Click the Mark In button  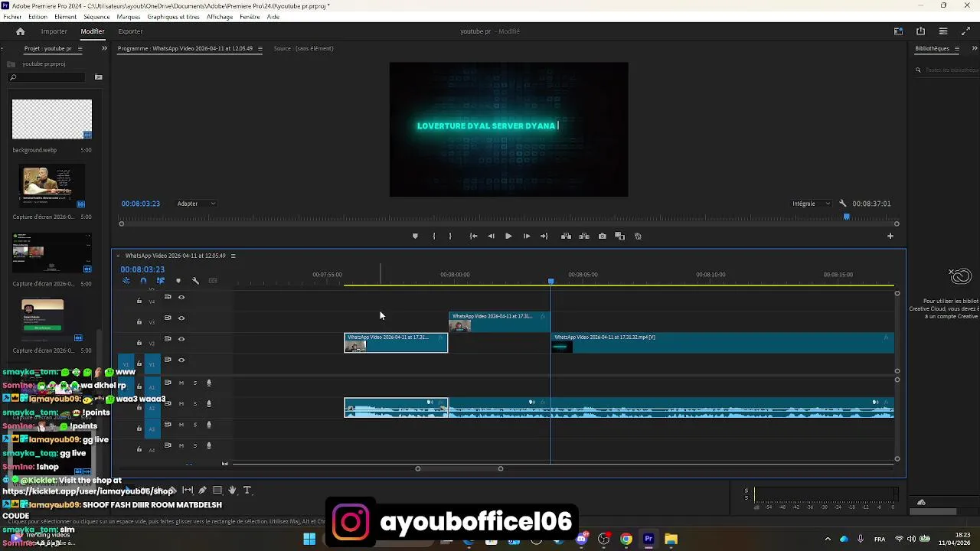pos(433,236)
